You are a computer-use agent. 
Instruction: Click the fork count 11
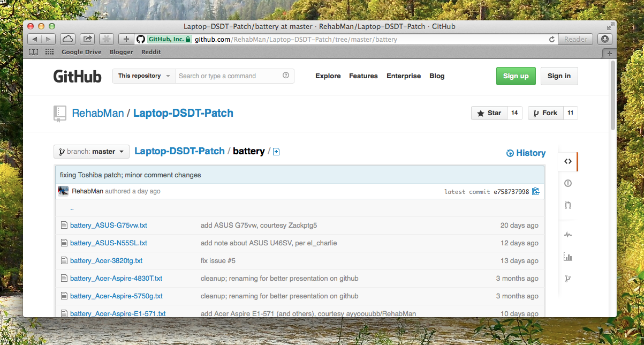pyautogui.click(x=570, y=113)
